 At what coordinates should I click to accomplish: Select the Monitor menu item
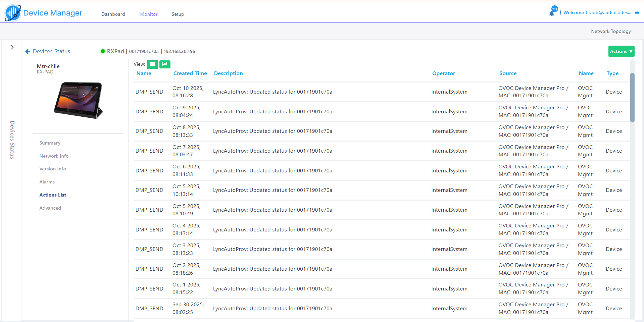149,14
